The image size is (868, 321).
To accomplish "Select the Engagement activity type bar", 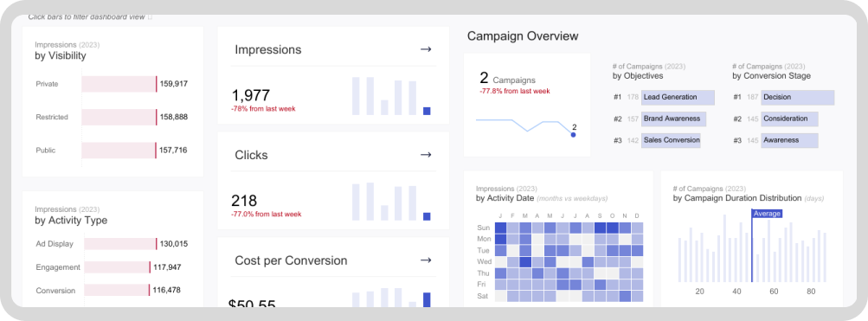I will (x=118, y=267).
